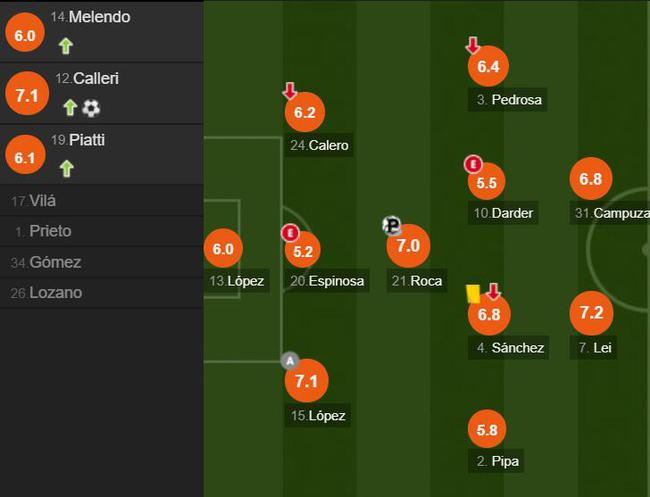Select Lei's 7.2 rating badge
650x497 pixels.
pos(591,313)
